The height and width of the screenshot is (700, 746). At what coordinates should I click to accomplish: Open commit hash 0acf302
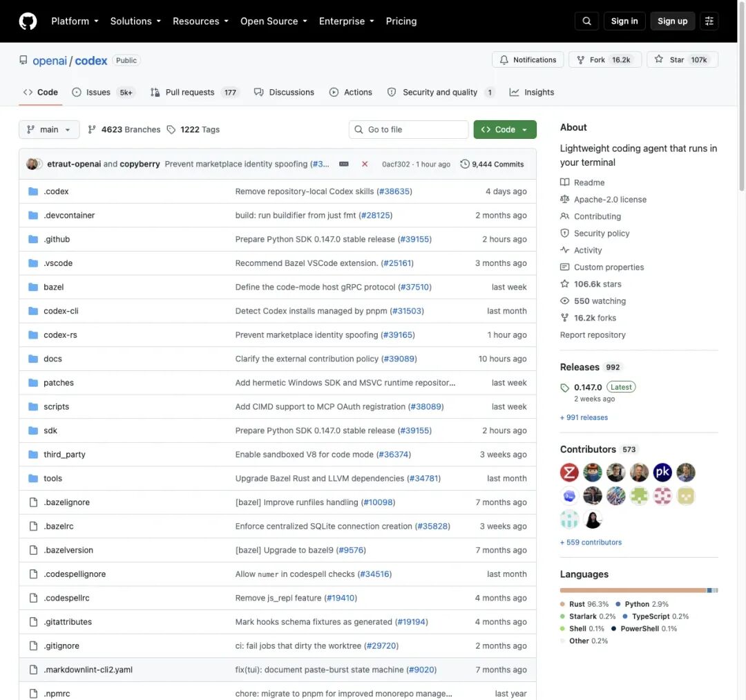pyautogui.click(x=395, y=164)
